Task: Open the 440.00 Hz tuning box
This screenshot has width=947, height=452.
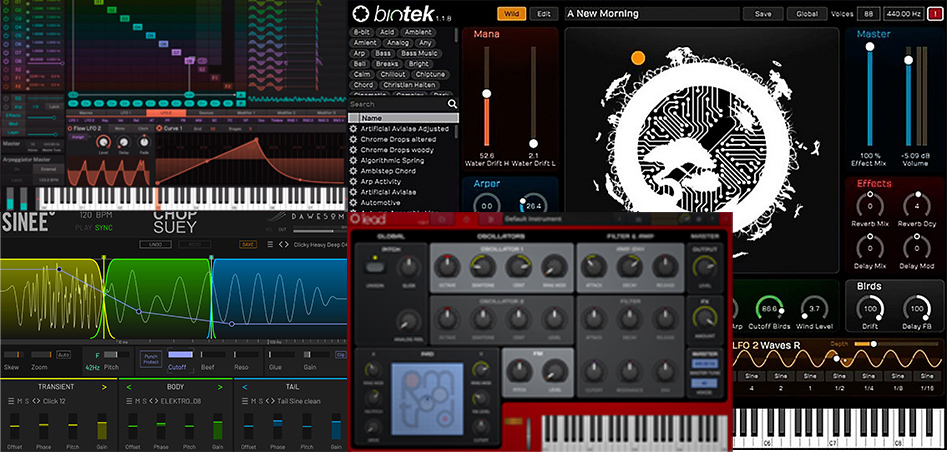Action: click(902, 13)
